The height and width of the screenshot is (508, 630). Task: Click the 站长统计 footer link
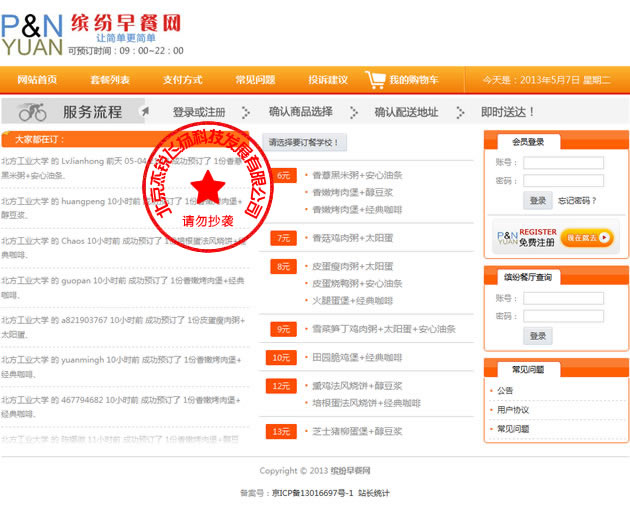pos(374,493)
